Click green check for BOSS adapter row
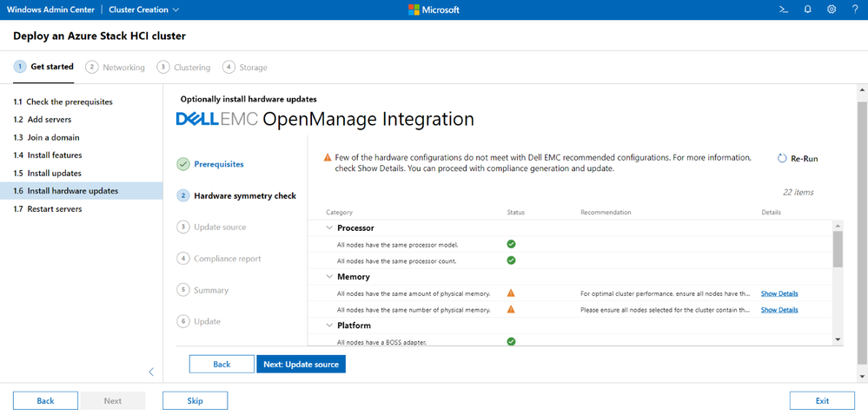 click(x=511, y=341)
